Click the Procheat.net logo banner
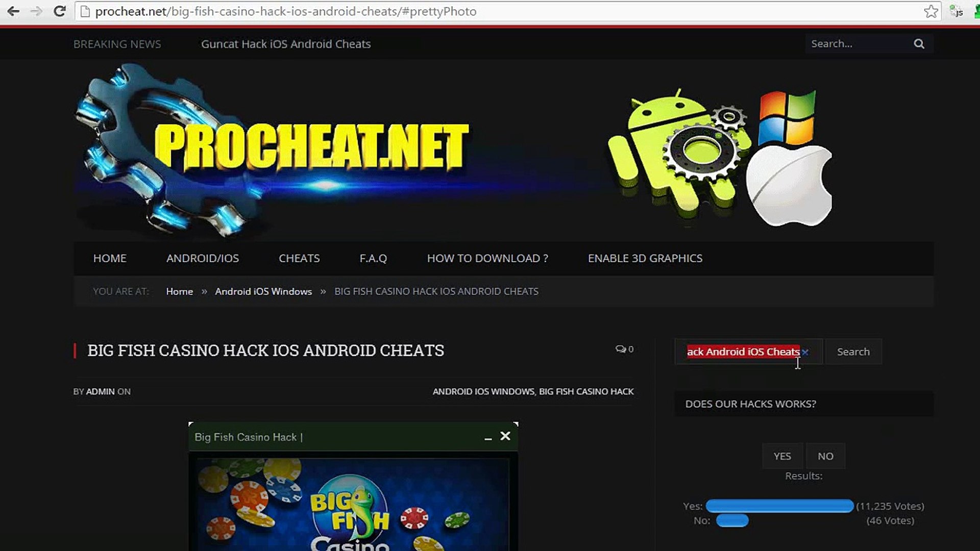Screen dimensions: 980x551 (x=311, y=148)
